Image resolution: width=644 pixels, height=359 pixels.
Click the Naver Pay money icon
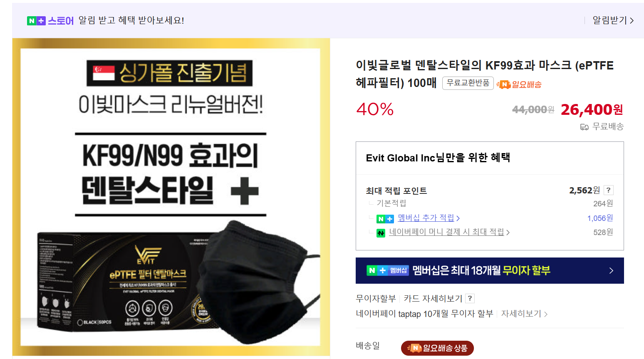(381, 233)
